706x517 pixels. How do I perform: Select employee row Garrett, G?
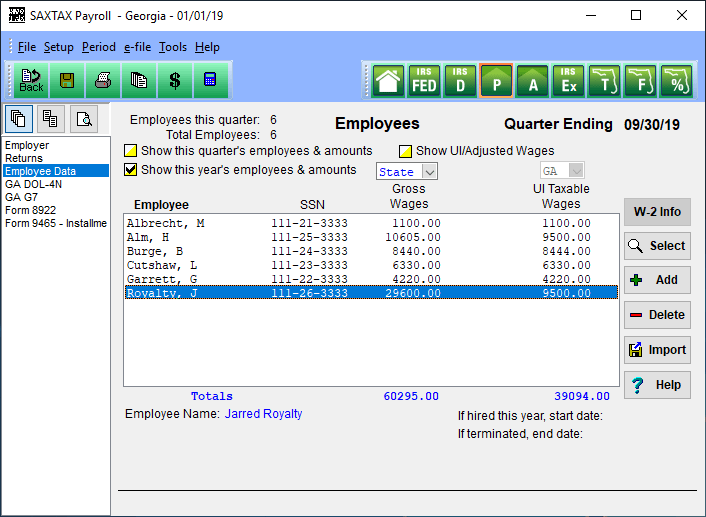[371, 279]
